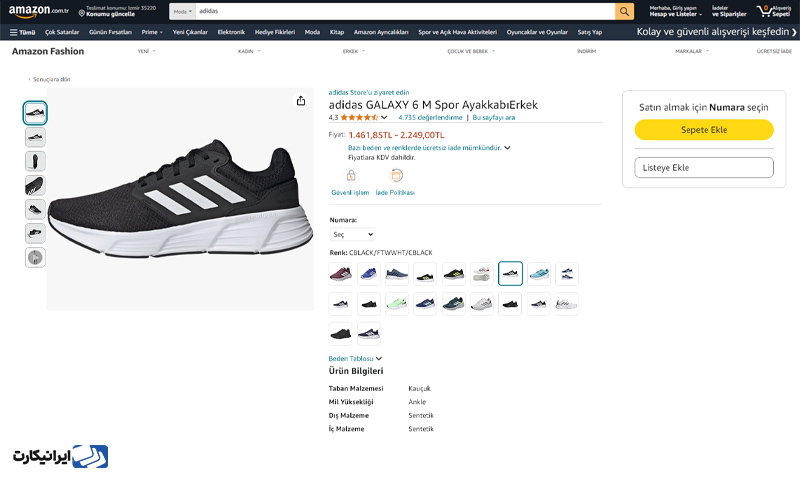
Task: Click the Amazon Fashion heading
Action: pyautogui.click(x=48, y=51)
